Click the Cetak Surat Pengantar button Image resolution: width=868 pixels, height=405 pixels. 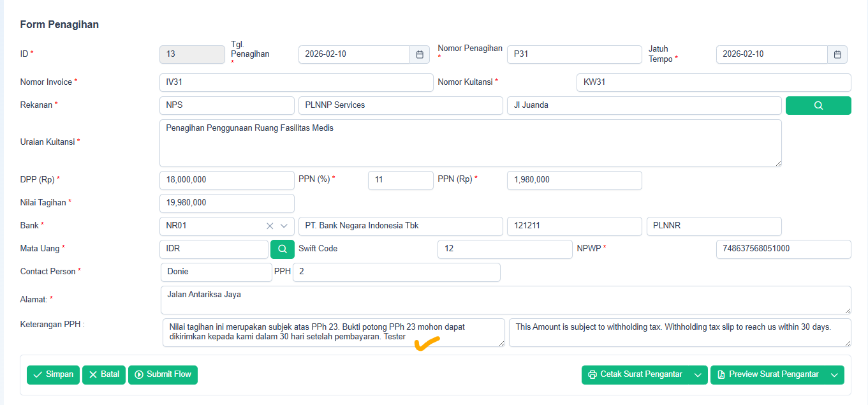pyautogui.click(x=636, y=375)
